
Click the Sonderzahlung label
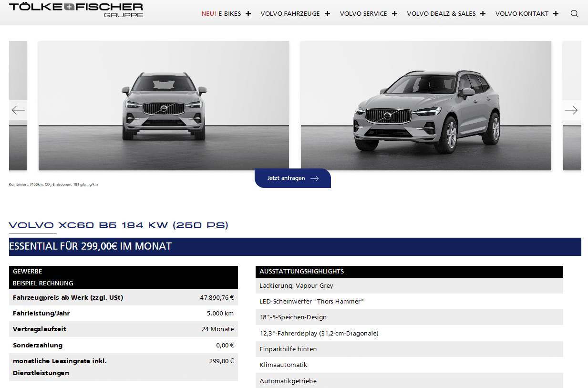pos(38,345)
